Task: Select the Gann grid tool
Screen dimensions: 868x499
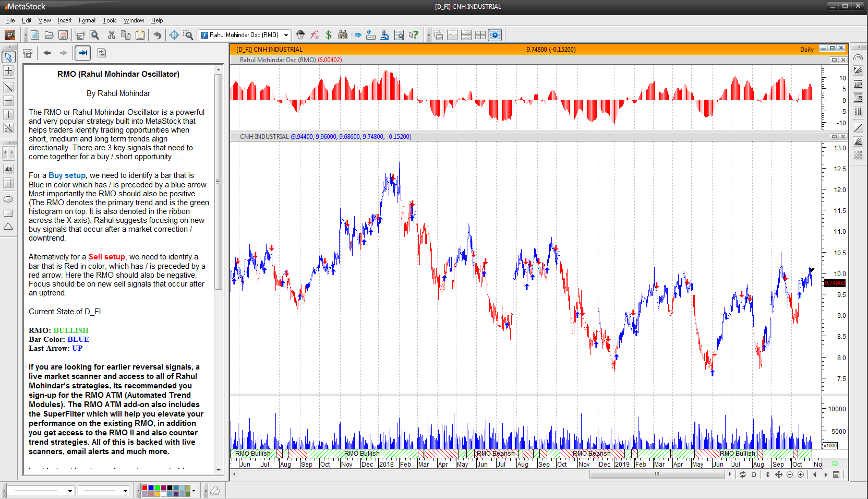Action: [858, 155]
